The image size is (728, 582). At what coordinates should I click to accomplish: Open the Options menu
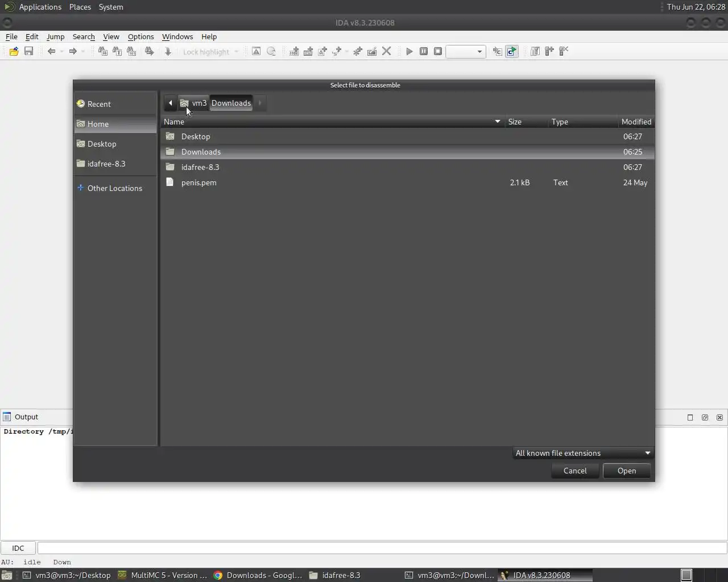coord(140,36)
